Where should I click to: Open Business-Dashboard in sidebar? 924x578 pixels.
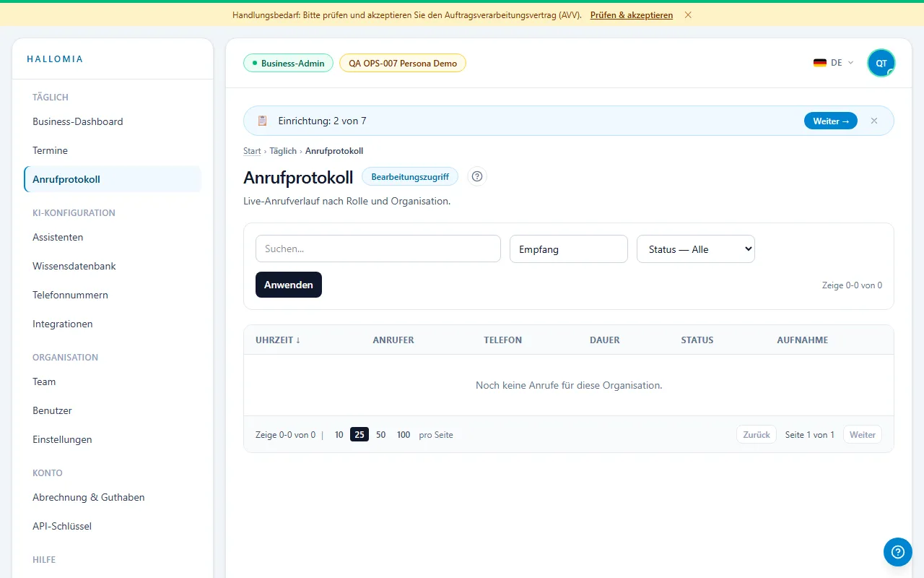coord(113,121)
